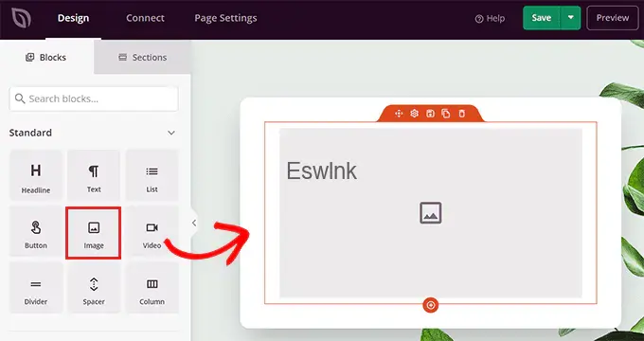The image size is (644, 341).
Task: Select the Text paragraph block
Action: (x=94, y=175)
